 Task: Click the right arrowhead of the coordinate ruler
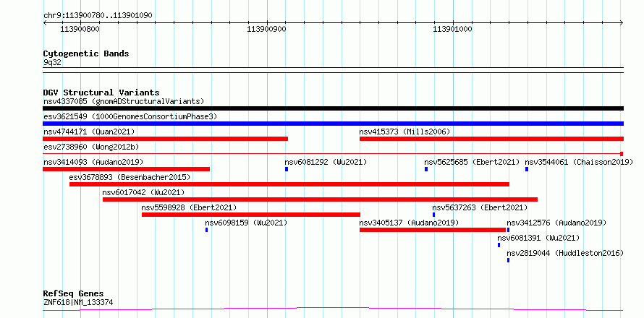pos(622,23)
